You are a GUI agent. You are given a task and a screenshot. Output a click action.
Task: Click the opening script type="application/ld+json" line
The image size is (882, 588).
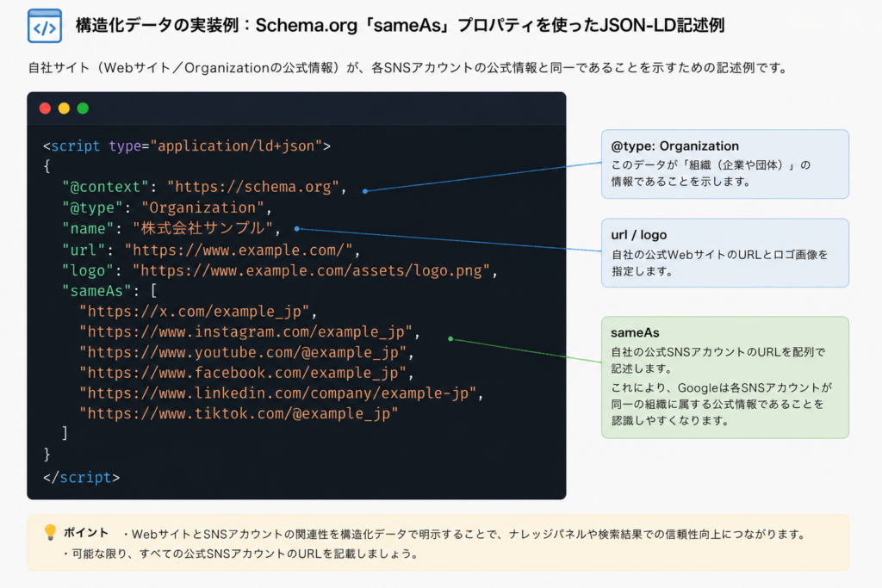pyautogui.click(x=187, y=146)
